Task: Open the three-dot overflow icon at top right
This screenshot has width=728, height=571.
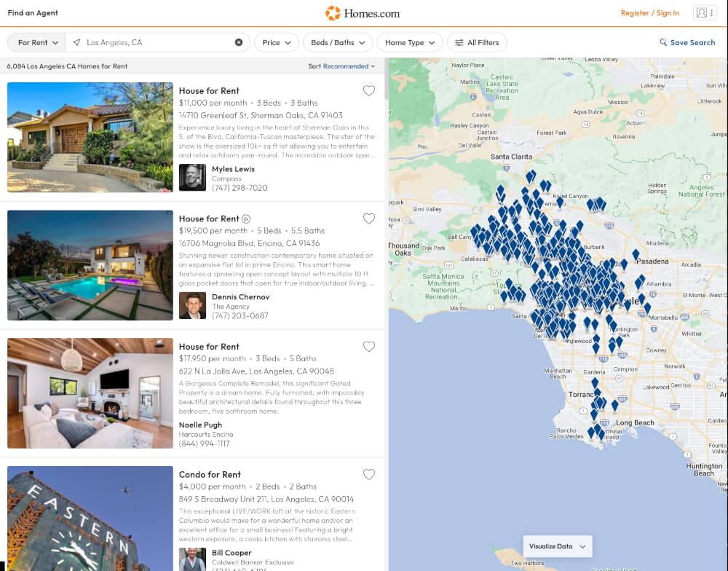Action: pos(711,12)
